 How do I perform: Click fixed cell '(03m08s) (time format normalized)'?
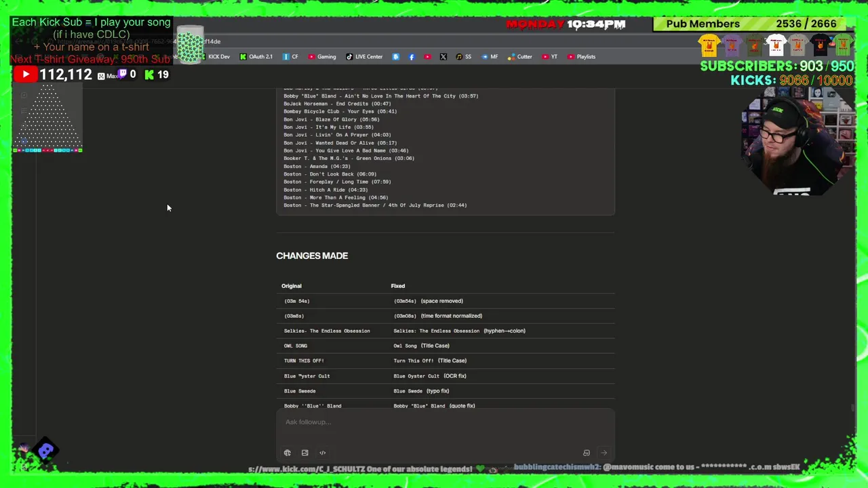pyautogui.click(x=438, y=316)
